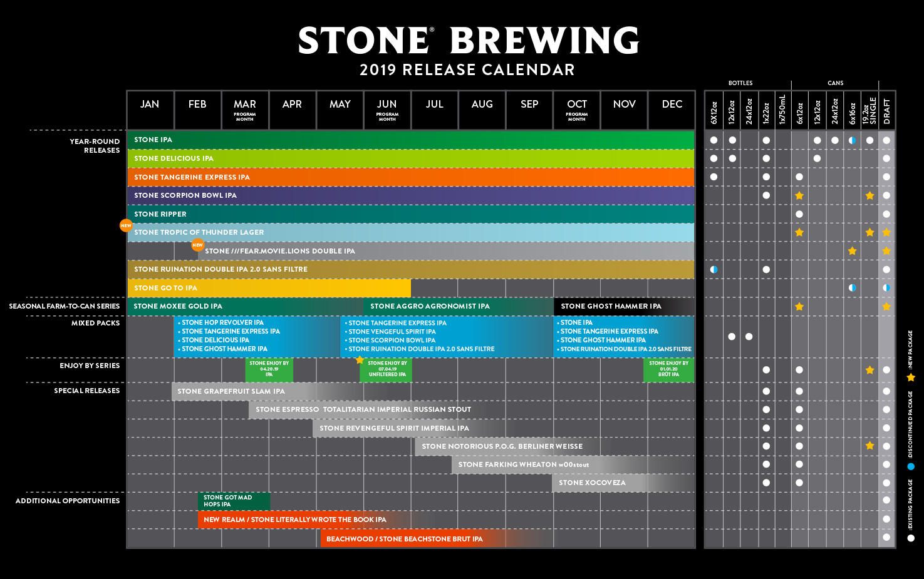Click the purple Stone Scorpion Bowl IPA bar
924x579 pixels.
410,195
